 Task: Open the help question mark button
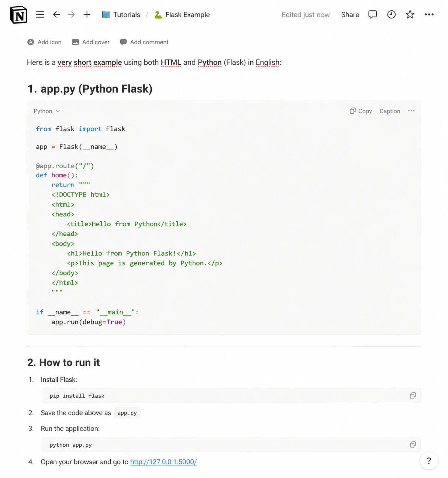click(x=429, y=461)
